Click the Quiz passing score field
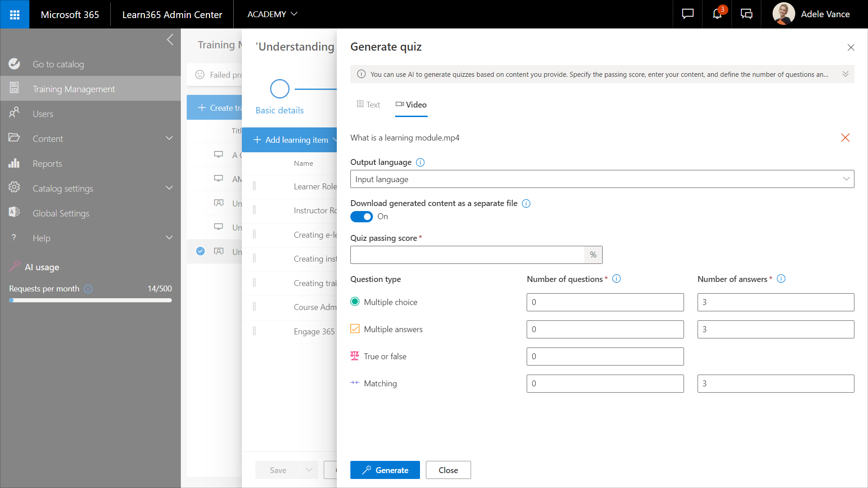868x488 pixels. (467, 255)
